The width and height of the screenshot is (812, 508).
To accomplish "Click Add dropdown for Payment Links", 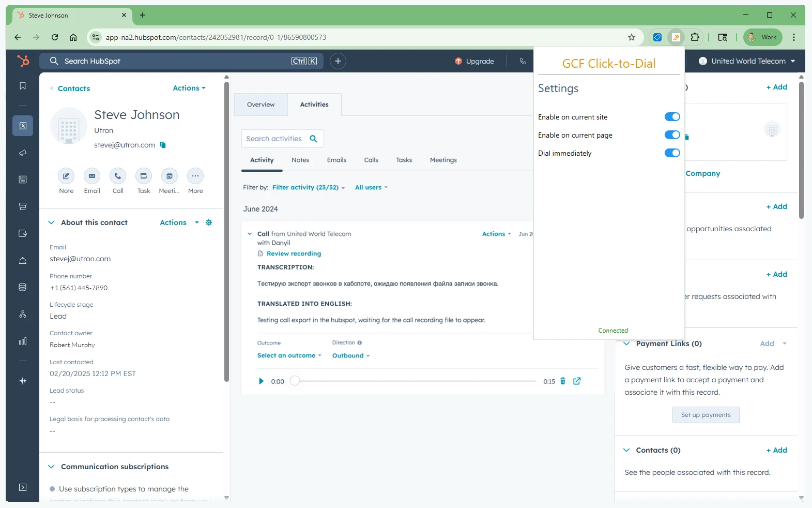I will point(773,343).
